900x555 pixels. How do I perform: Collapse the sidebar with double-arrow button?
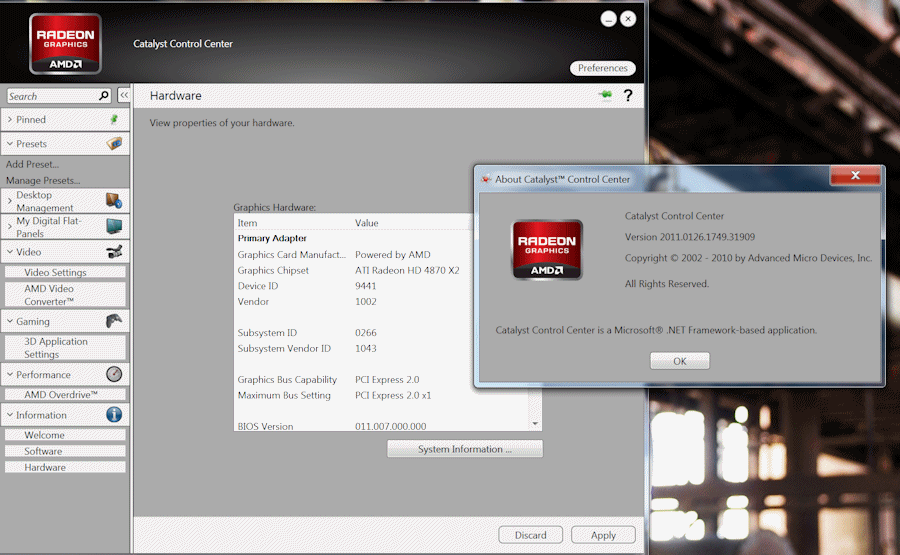124,95
